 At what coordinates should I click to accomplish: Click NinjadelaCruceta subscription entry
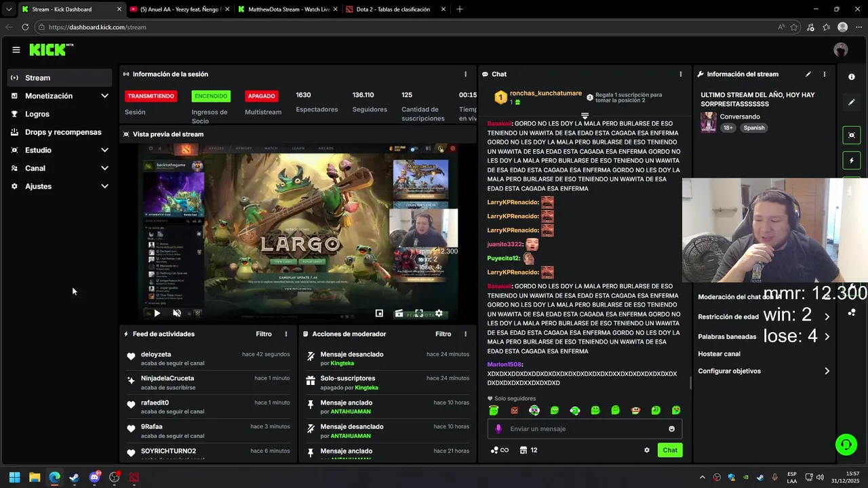(208, 383)
